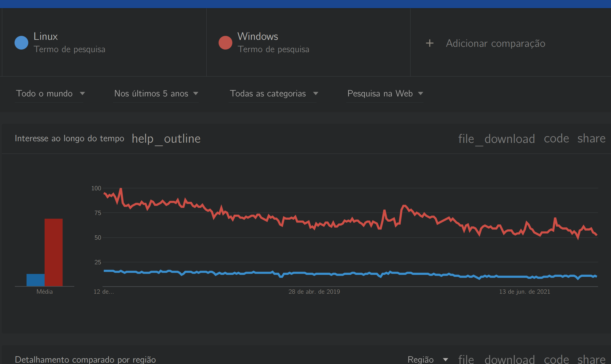Click file_download icon in the region section
The height and width of the screenshot is (364, 611).
click(496, 359)
